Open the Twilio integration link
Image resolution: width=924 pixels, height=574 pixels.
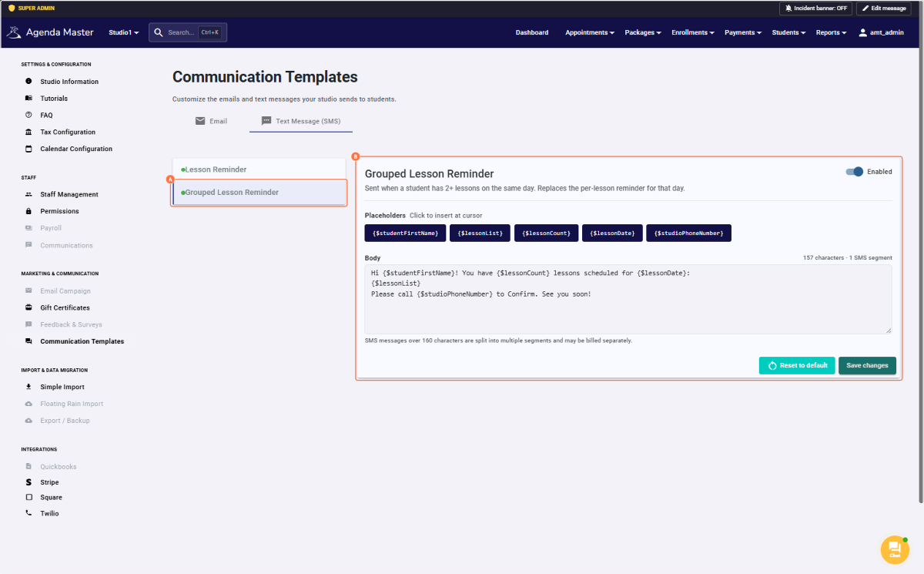click(49, 513)
